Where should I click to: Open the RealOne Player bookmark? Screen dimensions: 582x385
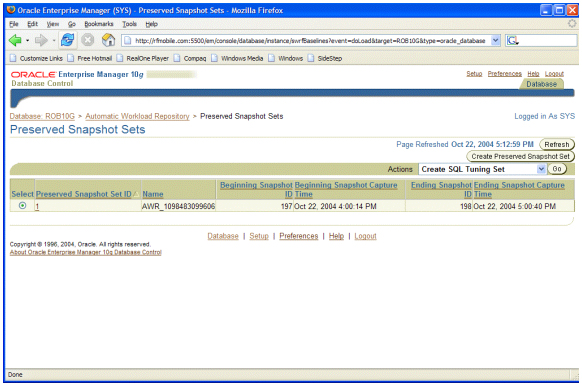point(143,58)
